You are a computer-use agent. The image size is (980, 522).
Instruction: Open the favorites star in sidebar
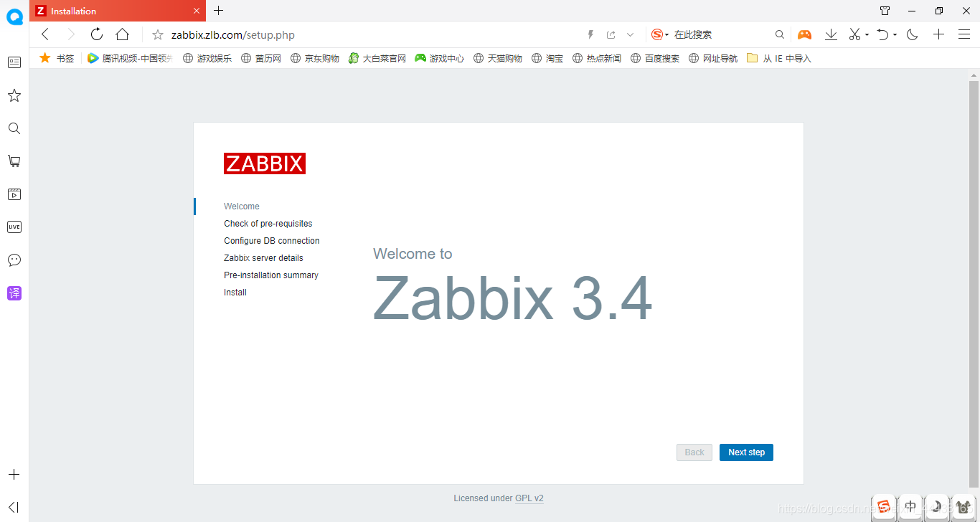tap(14, 95)
